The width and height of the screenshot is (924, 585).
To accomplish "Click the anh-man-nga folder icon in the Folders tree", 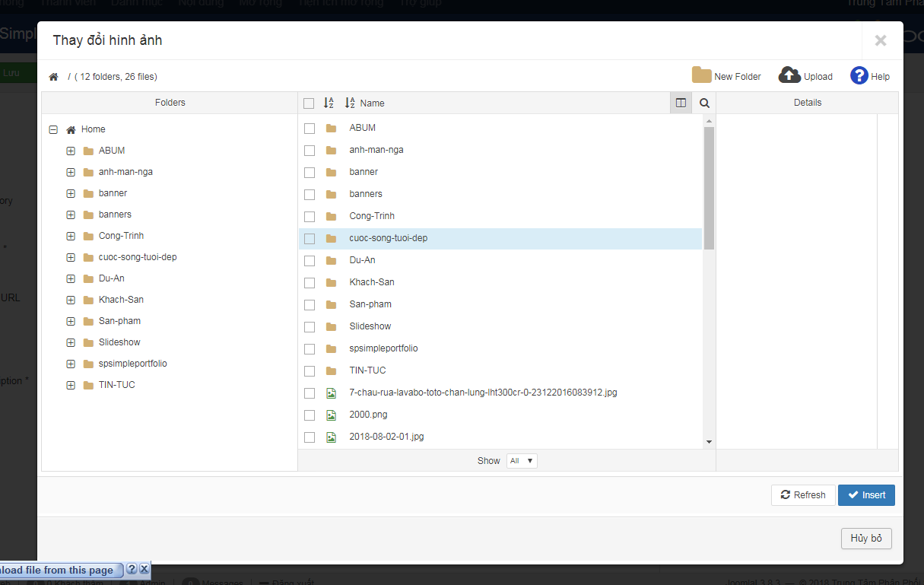I will [x=88, y=172].
